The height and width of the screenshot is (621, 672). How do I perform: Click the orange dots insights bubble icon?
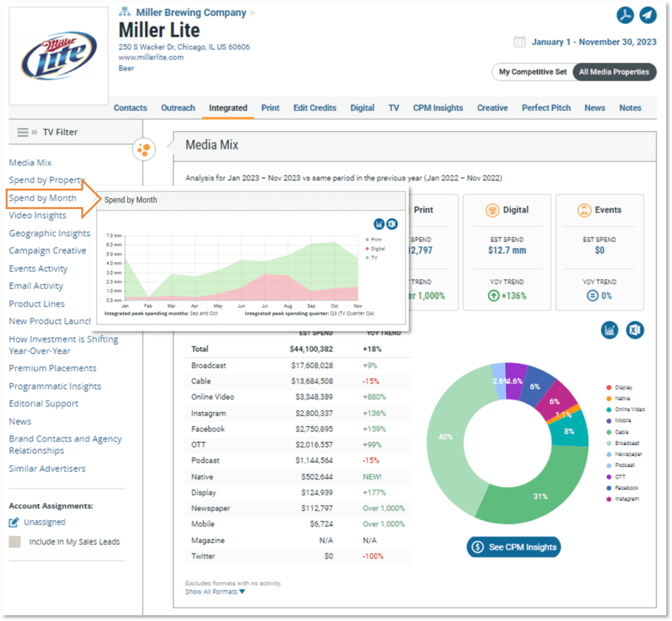144,150
